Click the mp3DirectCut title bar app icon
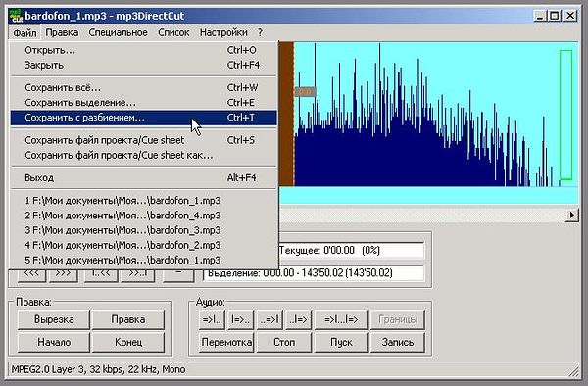Image resolution: width=588 pixels, height=386 pixels. [16, 16]
